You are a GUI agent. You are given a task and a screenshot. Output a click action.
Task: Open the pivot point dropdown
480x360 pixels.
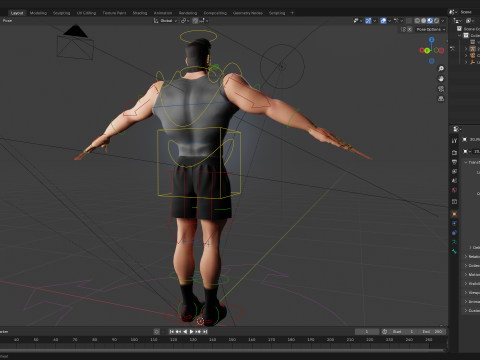pyautogui.click(x=185, y=21)
